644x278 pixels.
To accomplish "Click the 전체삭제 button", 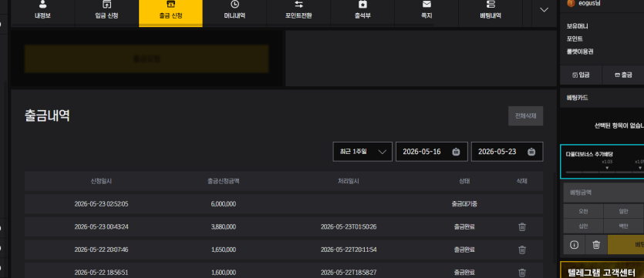I will [x=525, y=116].
